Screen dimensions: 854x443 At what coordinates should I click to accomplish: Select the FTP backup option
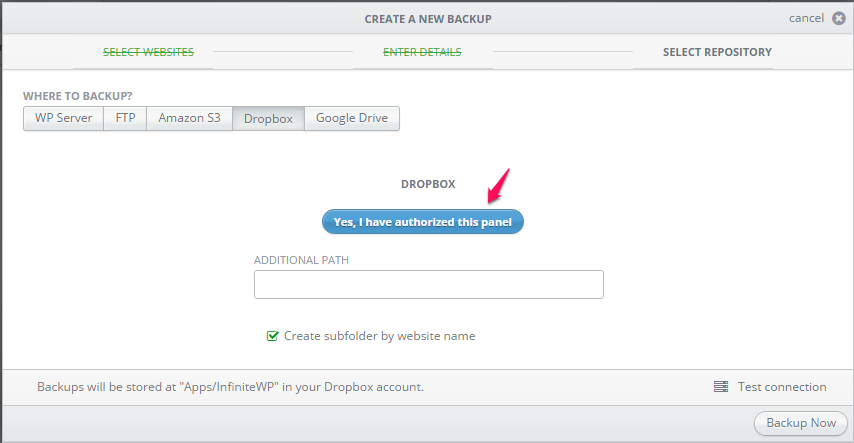coord(125,118)
